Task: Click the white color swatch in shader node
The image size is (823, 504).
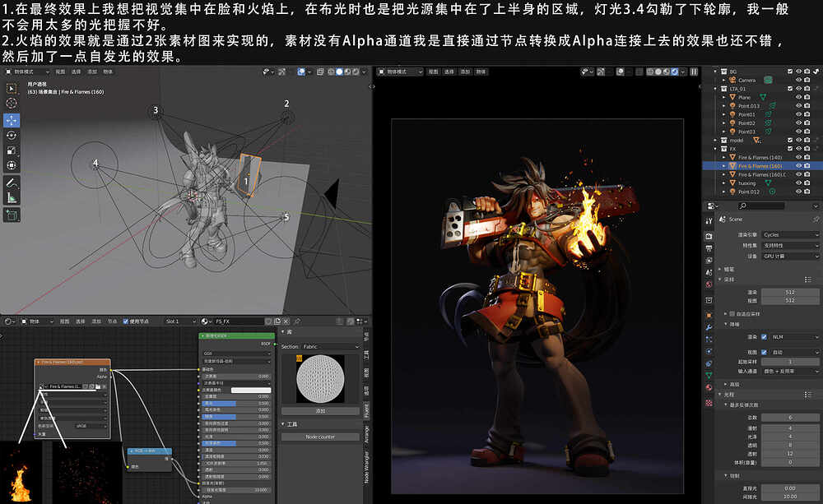Action: (251, 390)
